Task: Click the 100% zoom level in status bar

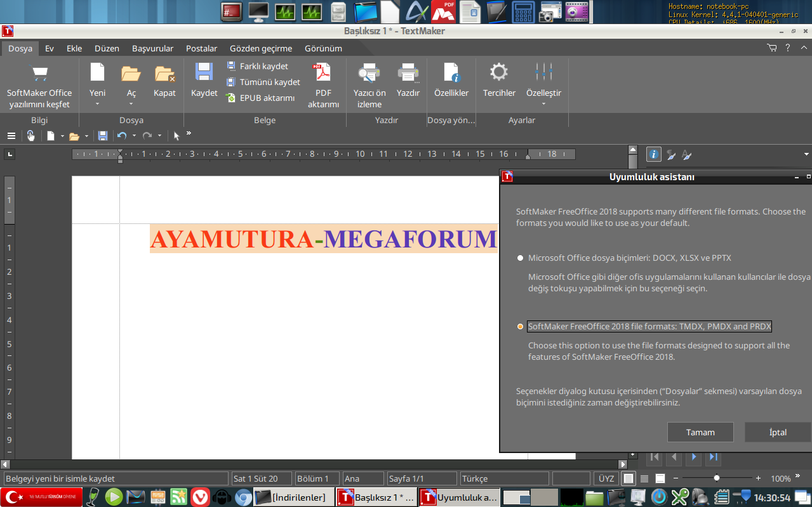Action: pyautogui.click(x=781, y=479)
